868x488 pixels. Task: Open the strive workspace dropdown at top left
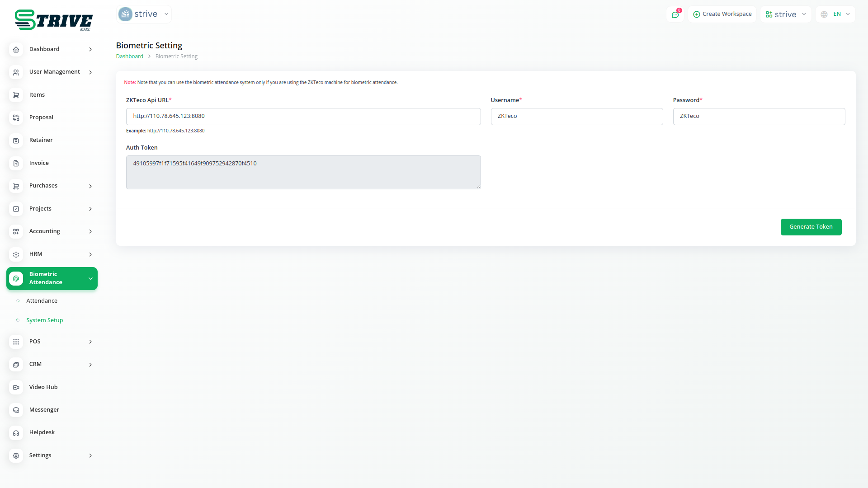[144, 14]
